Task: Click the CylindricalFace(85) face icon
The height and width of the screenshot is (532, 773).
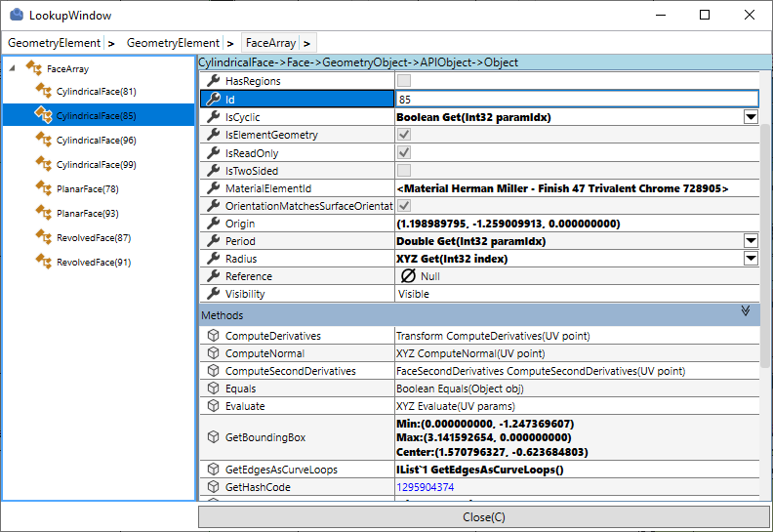Action: [43, 115]
